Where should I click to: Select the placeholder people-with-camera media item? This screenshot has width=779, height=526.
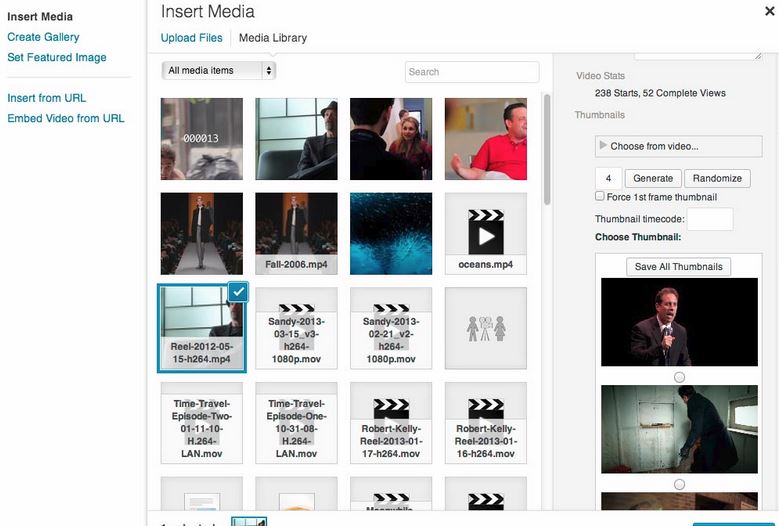485,328
